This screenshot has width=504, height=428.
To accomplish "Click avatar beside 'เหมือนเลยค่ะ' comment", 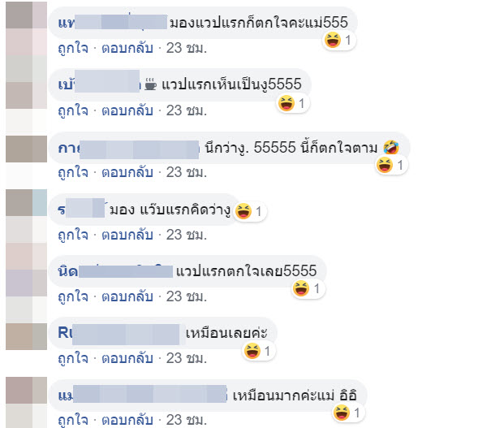I will [26, 336].
